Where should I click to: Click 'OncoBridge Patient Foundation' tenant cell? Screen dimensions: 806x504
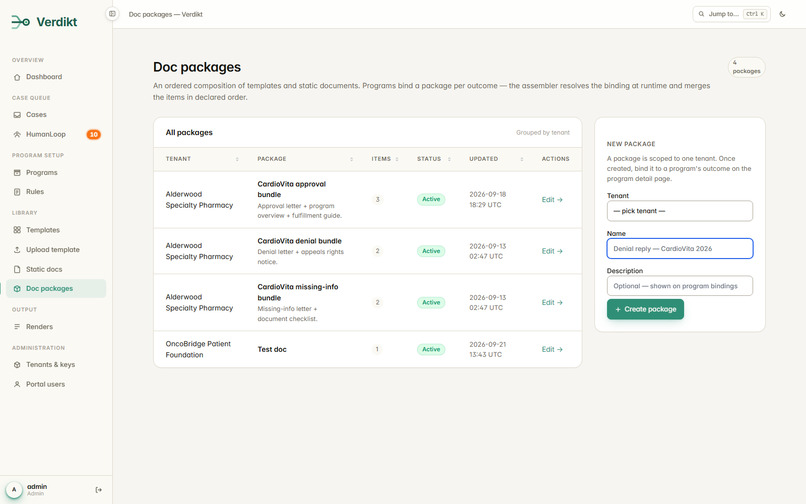click(x=198, y=349)
